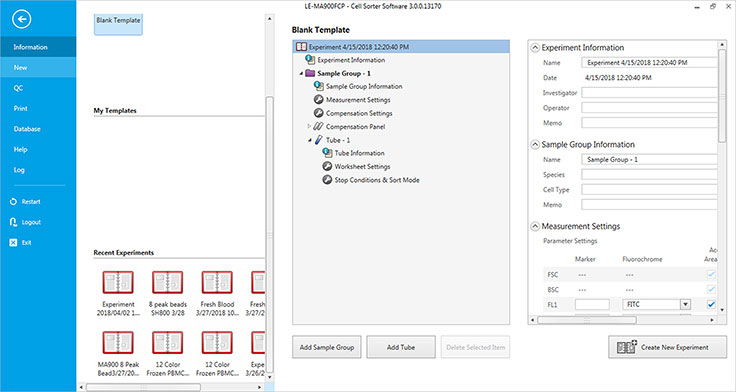736x392 pixels.
Task: Open the FL1 FITC fluorochrome dropdown
Action: (685, 304)
